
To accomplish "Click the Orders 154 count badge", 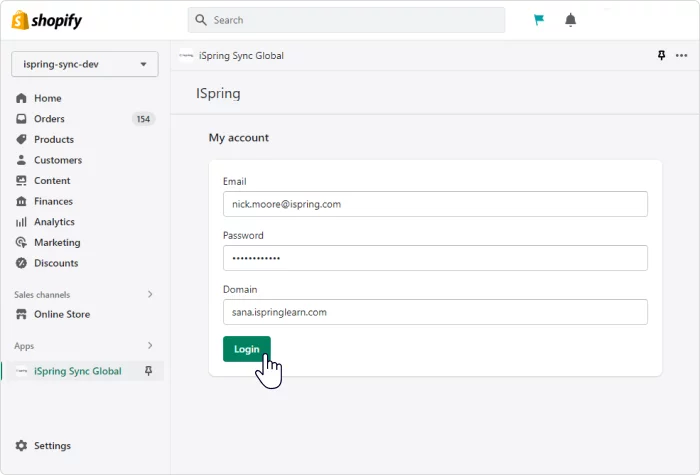I will [x=143, y=119].
